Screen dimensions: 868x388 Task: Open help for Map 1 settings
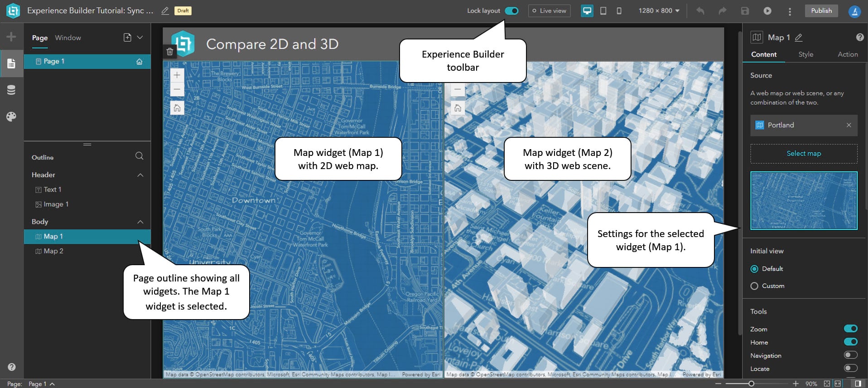(859, 38)
